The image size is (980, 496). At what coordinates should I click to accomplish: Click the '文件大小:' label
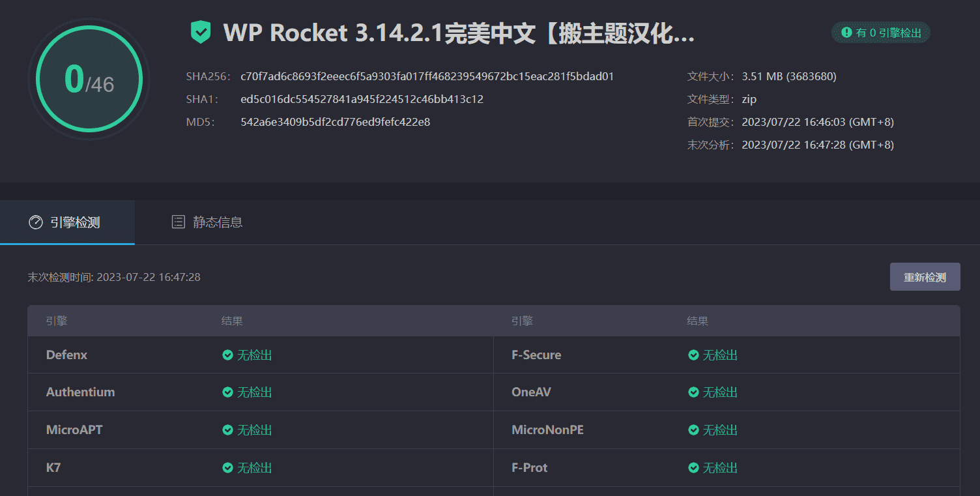tap(711, 76)
